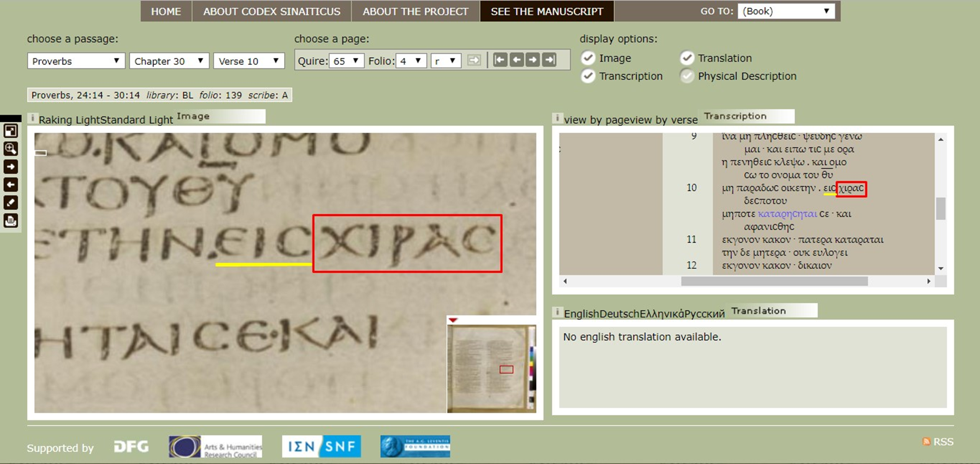Collapse page overview with red triangle
980x464 pixels.
point(453,320)
